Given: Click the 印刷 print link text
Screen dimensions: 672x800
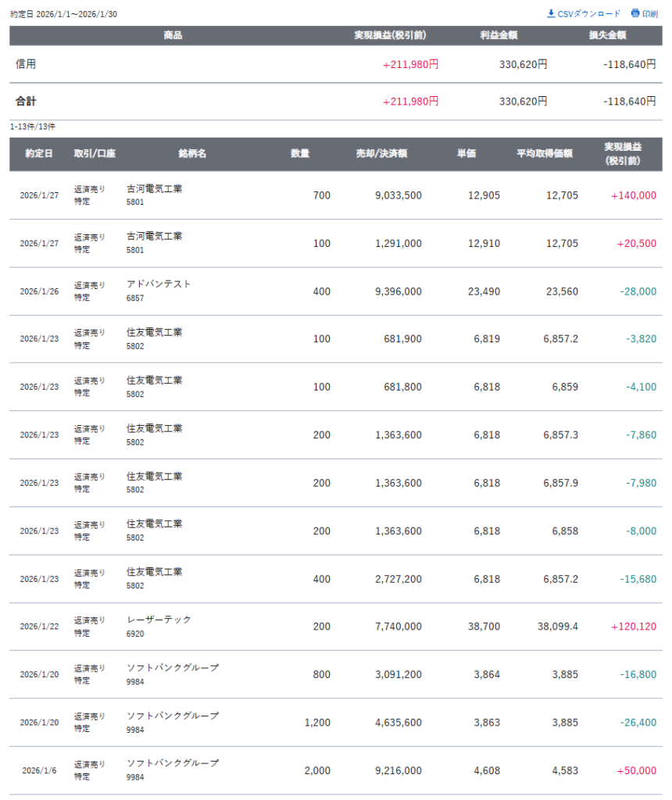Looking at the screenshot, I should pyautogui.click(x=650, y=13).
